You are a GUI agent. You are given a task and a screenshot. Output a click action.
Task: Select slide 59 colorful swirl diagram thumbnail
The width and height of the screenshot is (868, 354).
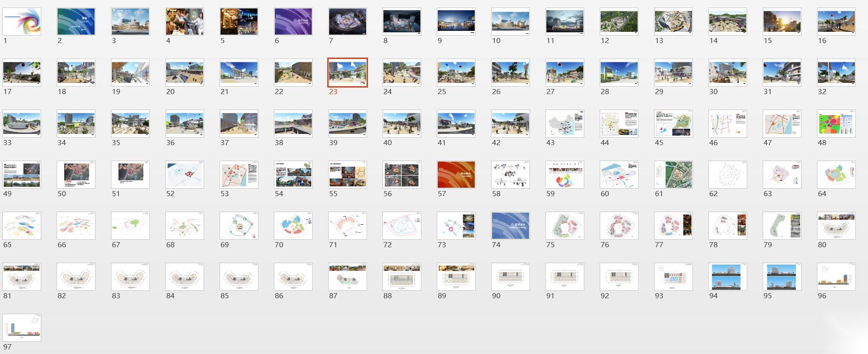(565, 175)
